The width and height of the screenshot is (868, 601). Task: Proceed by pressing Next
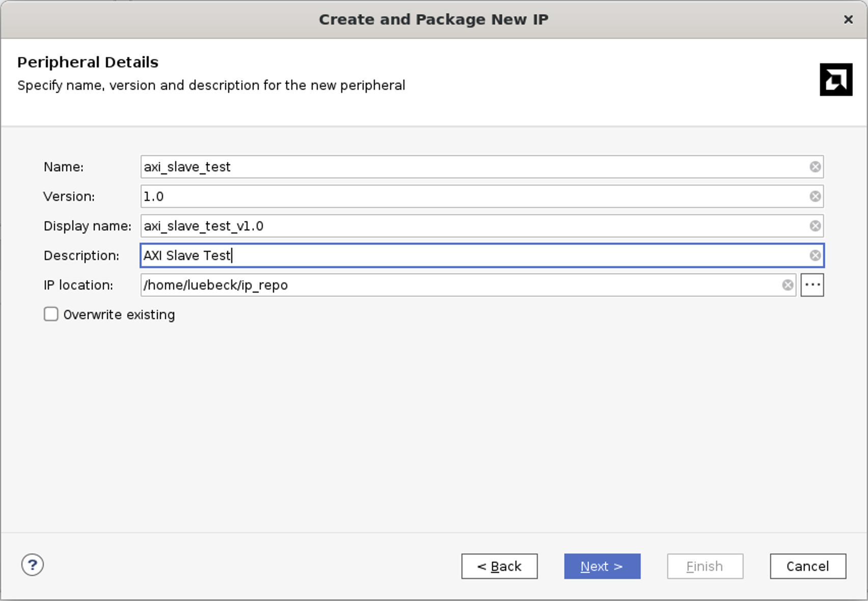click(602, 566)
